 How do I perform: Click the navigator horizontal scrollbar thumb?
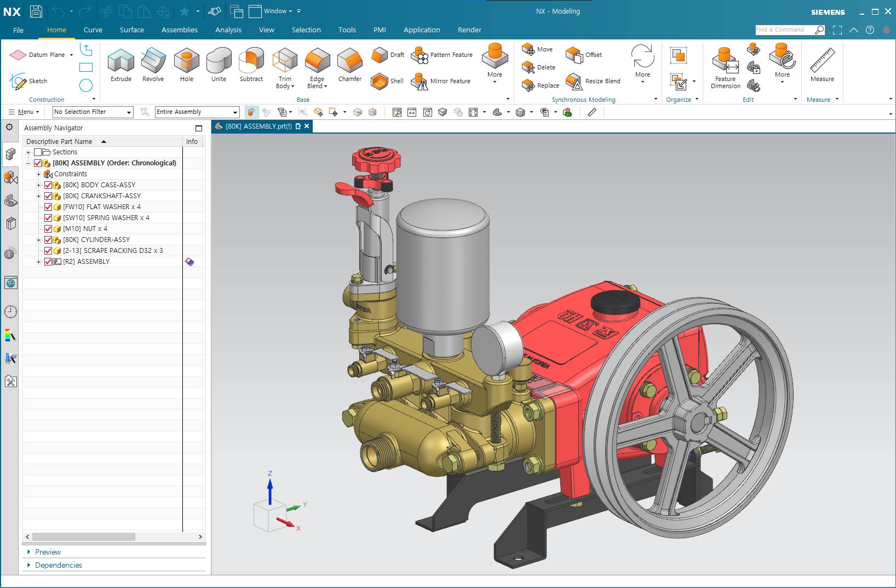83,537
